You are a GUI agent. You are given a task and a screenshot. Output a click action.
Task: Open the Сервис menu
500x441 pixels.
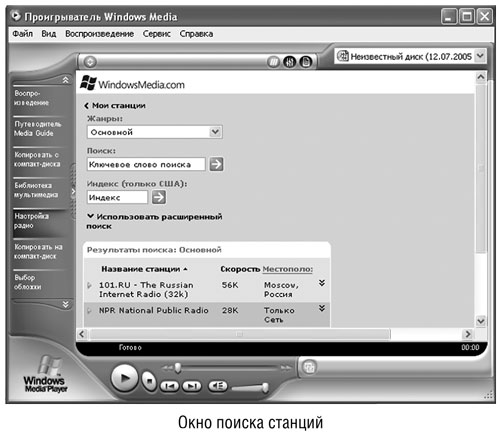pos(156,34)
